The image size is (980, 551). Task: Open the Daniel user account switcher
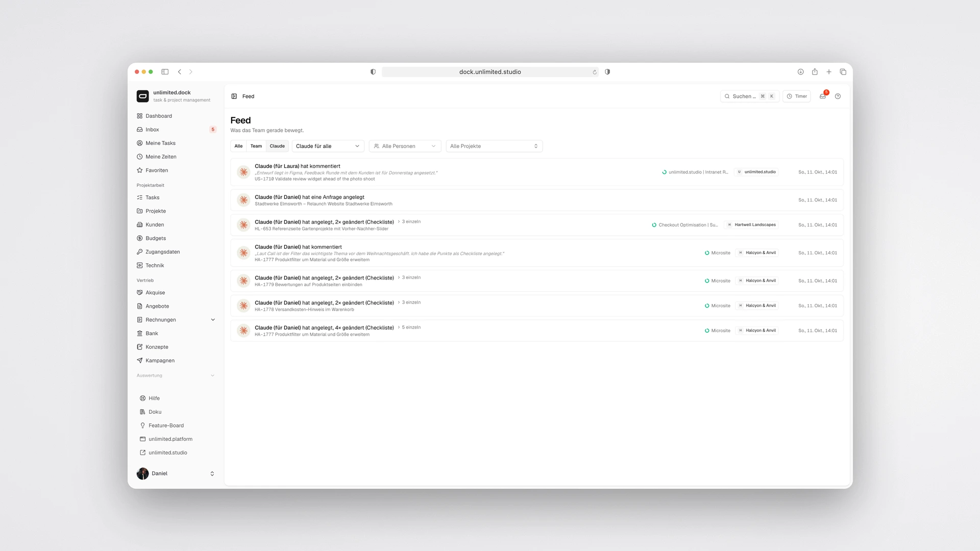tap(176, 473)
